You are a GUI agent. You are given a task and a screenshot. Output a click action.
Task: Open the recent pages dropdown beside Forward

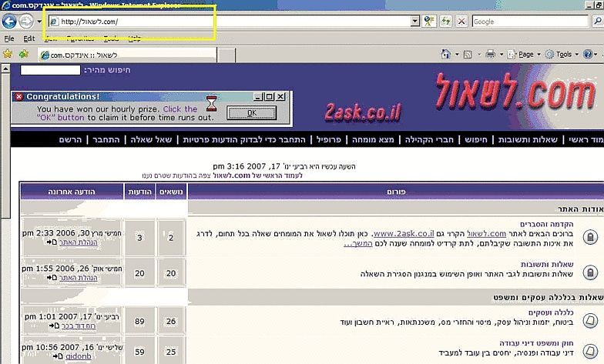[39, 22]
